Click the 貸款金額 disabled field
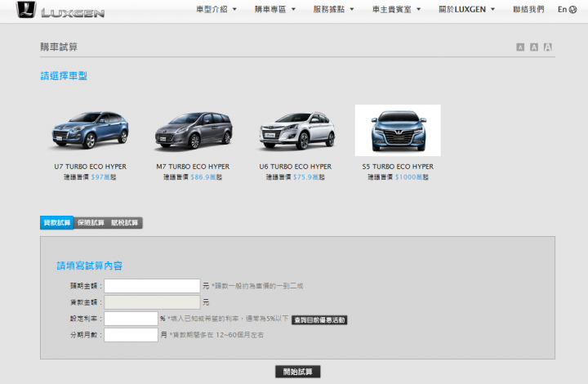The image size is (588, 384). pos(152,302)
